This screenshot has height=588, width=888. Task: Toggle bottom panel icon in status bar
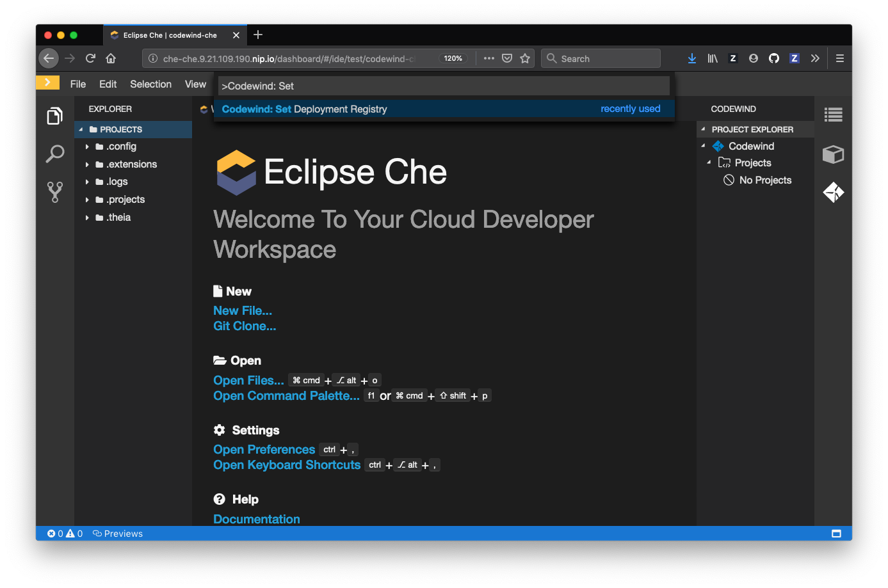click(x=836, y=534)
